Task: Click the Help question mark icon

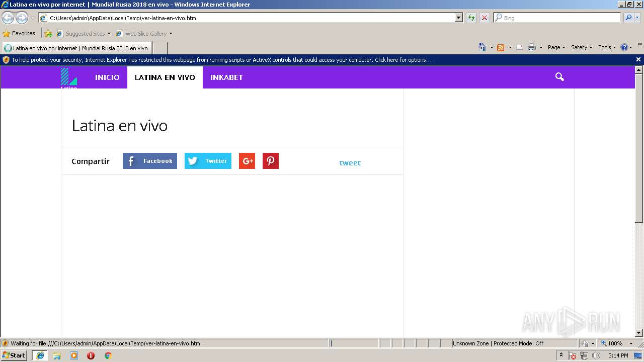Action: 624,47
